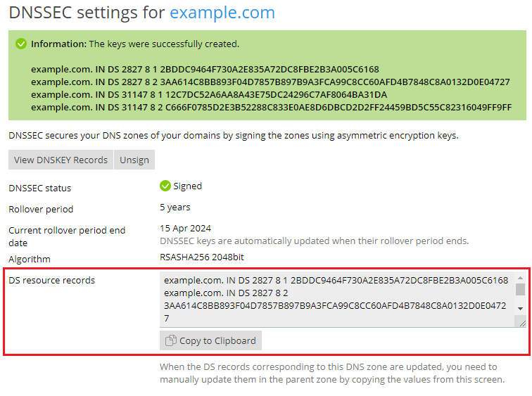Screen dimensions: 532x396
Task: Click the green checkmark icon beside Information
Action: click(22, 44)
